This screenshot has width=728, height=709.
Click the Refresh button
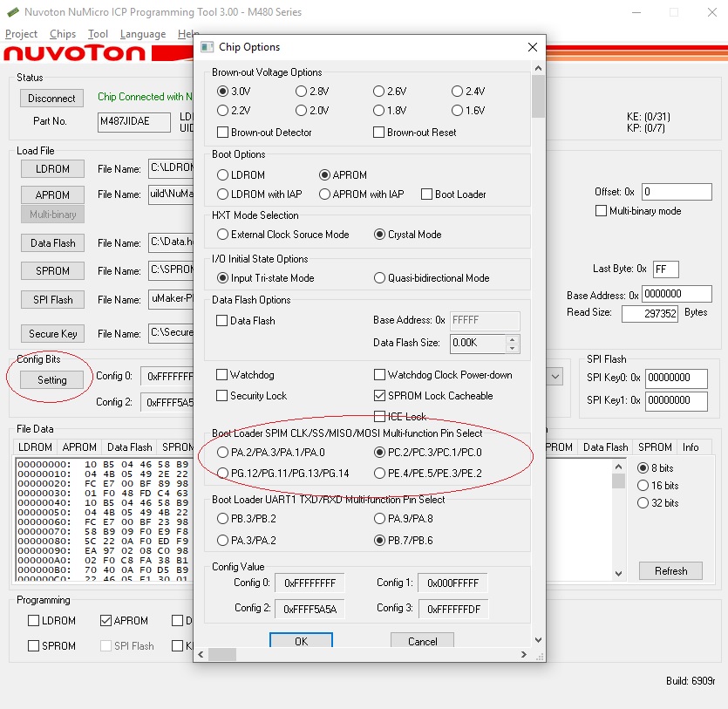(670, 571)
